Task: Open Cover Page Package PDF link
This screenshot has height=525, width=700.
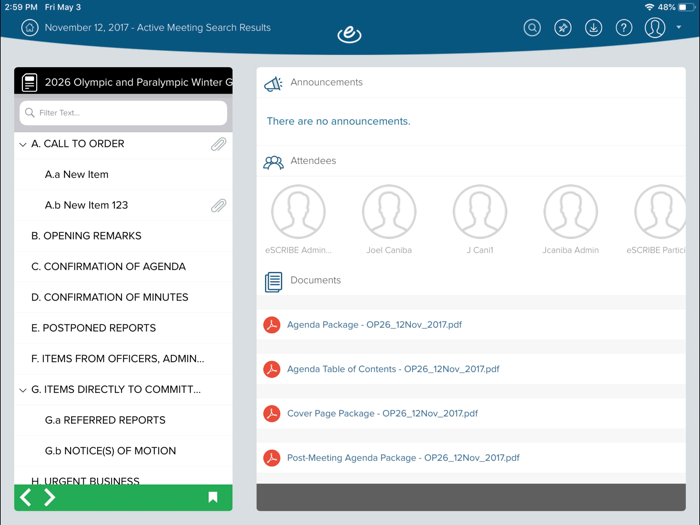Action: click(x=382, y=413)
